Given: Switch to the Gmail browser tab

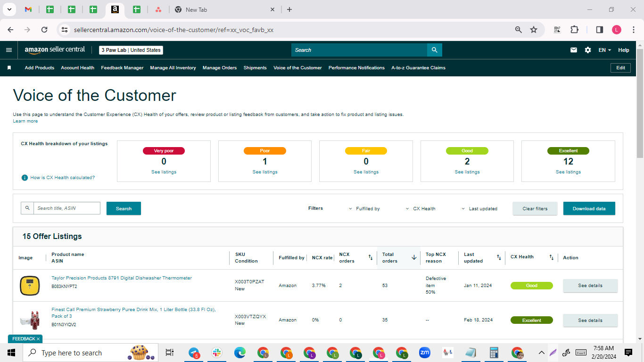Looking at the screenshot, I should pyautogui.click(x=28, y=9).
